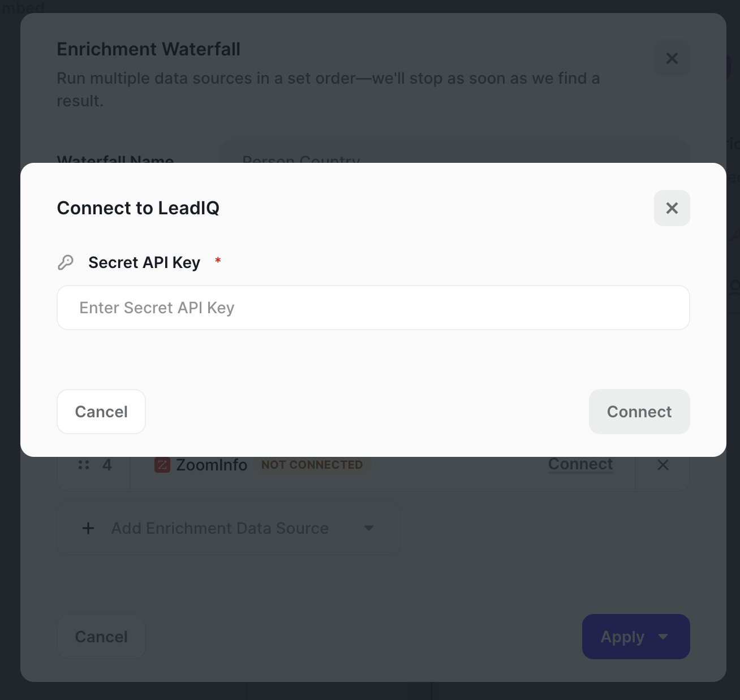Close the Connect to LeadIQ modal
This screenshot has height=700, width=740.
(x=672, y=208)
